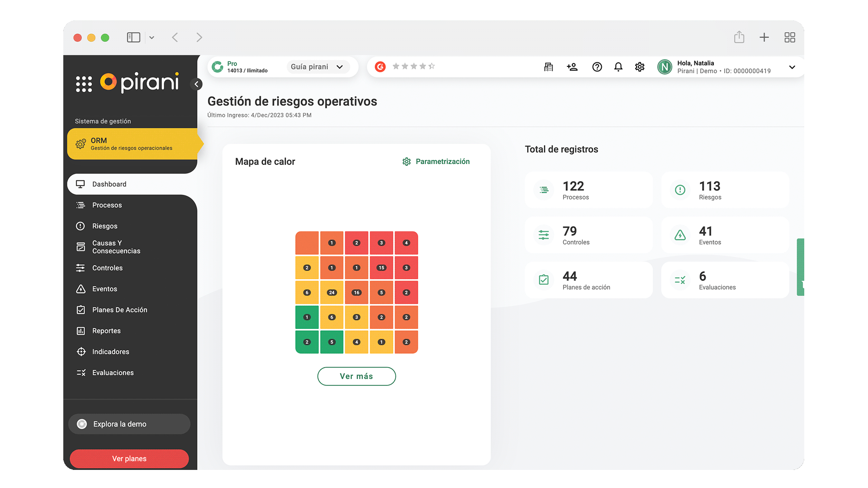Open the sidebar options chevron in browser toolbar
Image resolution: width=868 pixels, height=488 pixels.
tap(152, 38)
